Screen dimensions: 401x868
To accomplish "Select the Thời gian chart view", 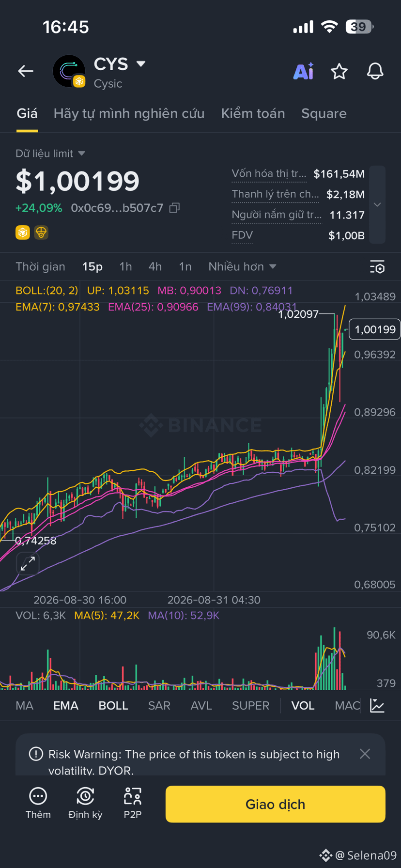I will [x=40, y=266].
